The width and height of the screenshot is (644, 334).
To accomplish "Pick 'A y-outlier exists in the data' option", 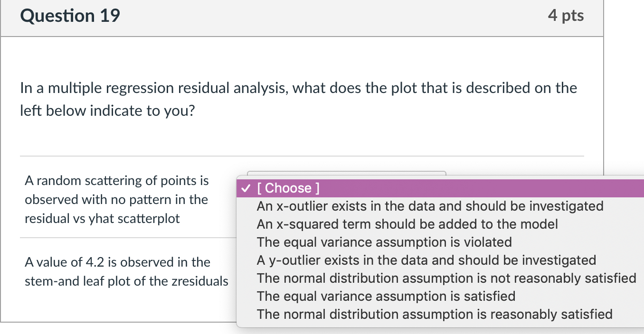I will point(426,260).
